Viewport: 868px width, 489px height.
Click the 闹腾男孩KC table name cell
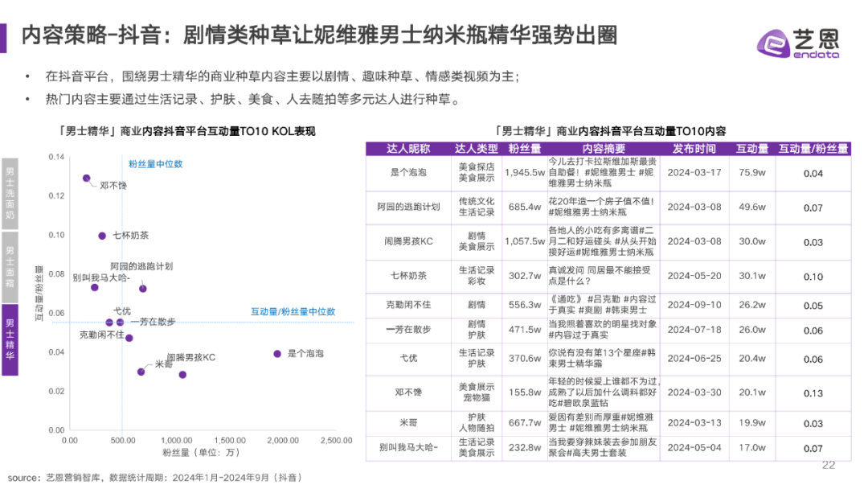click(x=408, y=241)
